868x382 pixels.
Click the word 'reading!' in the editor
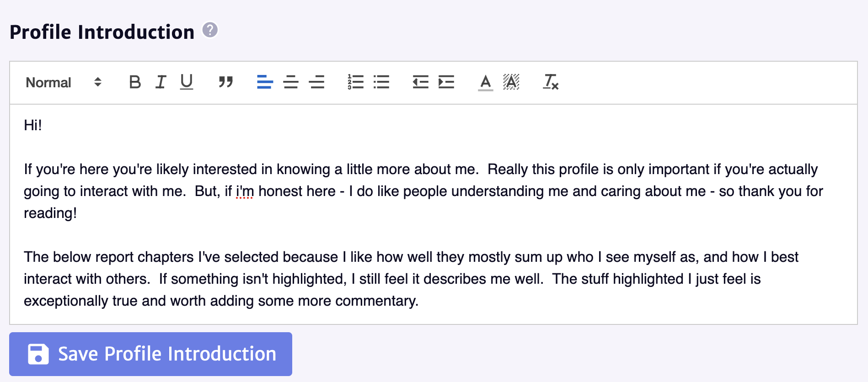(x=50, y=213)
